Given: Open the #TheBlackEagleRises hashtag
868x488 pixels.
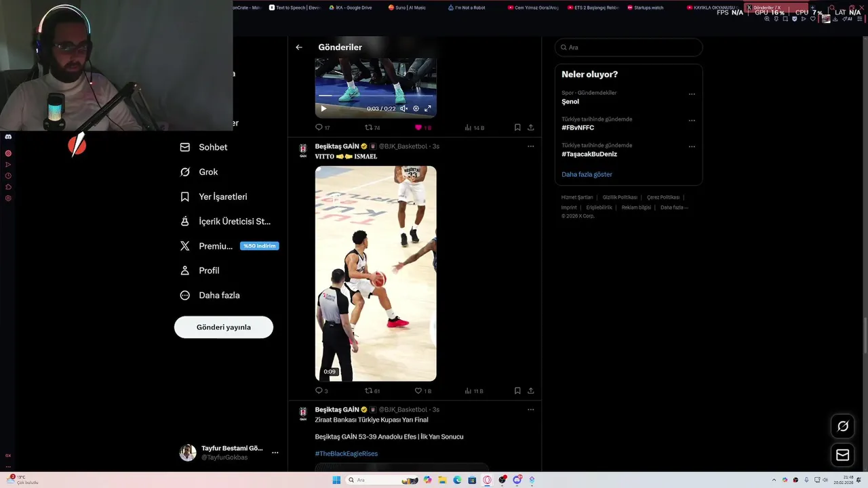Looking at the screenshot, I should click(x=346, y=453).
